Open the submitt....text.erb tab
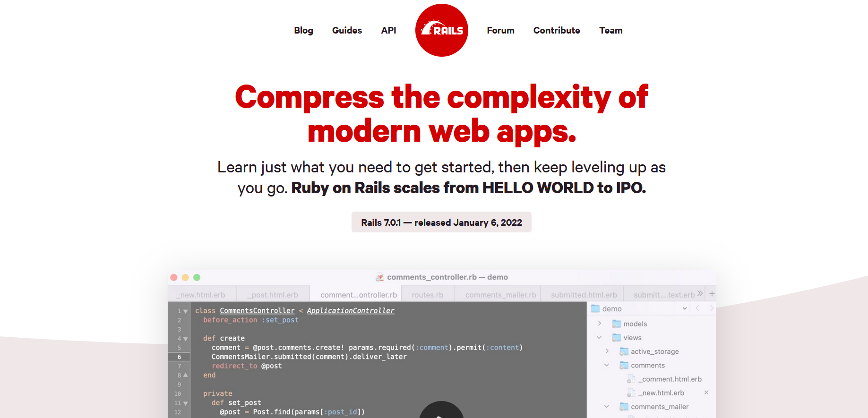868x418 pixels. click(x=664, y=294)
